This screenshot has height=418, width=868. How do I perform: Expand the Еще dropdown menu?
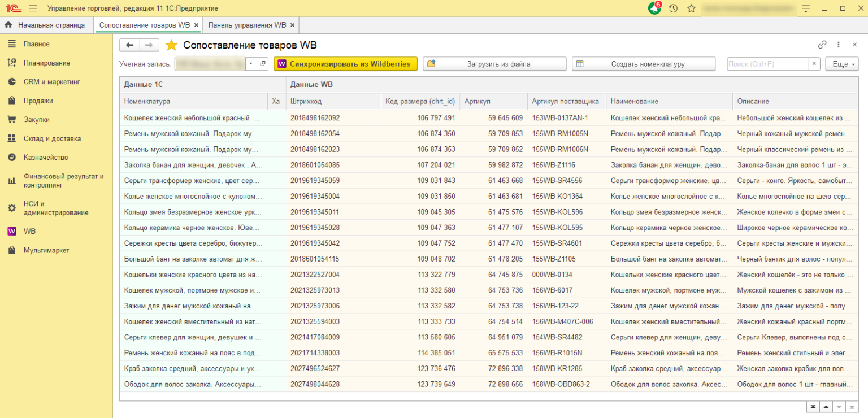click(841, 64)
